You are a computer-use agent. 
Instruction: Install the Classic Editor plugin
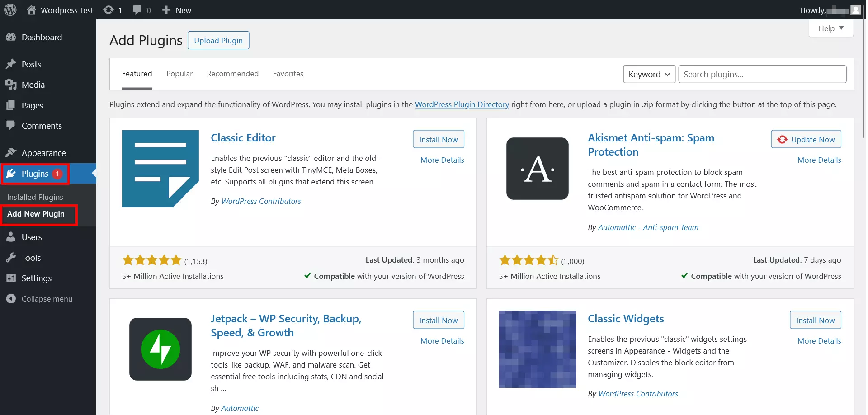[439, 139]
